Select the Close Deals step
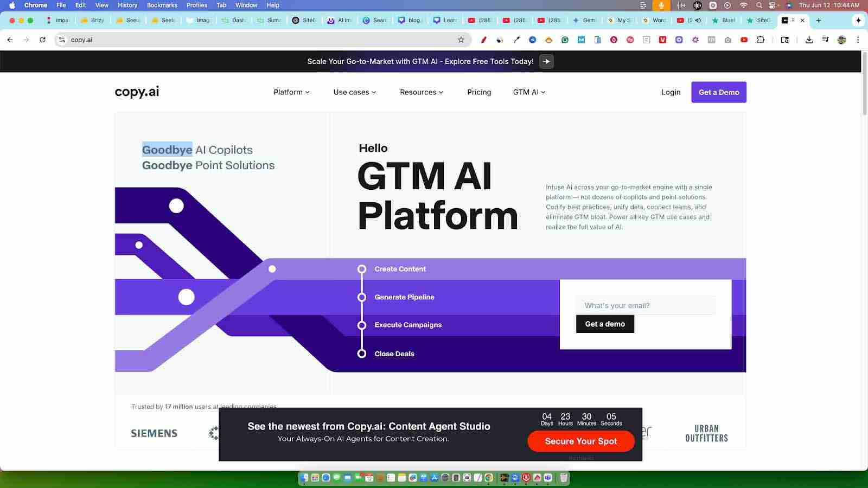 [394, 354]
